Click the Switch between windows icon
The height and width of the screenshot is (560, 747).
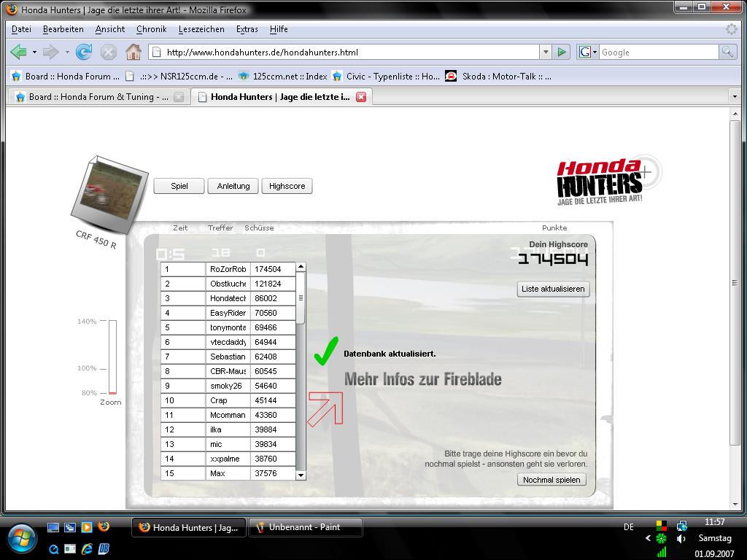click(70, 527)
